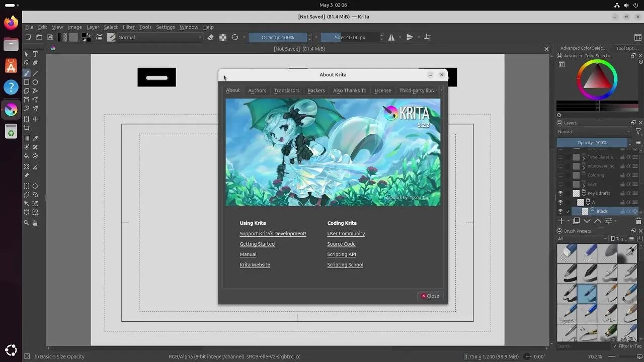Open the Filter menu

pyautogui.click(x=128, y=27)
